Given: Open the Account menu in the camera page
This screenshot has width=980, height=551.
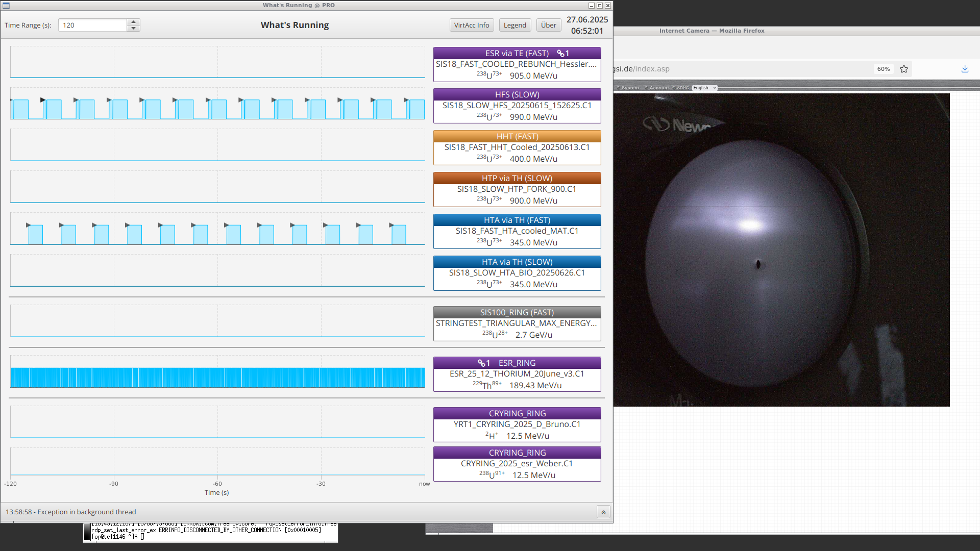Looking at the screenshot, I should point(659,88).
